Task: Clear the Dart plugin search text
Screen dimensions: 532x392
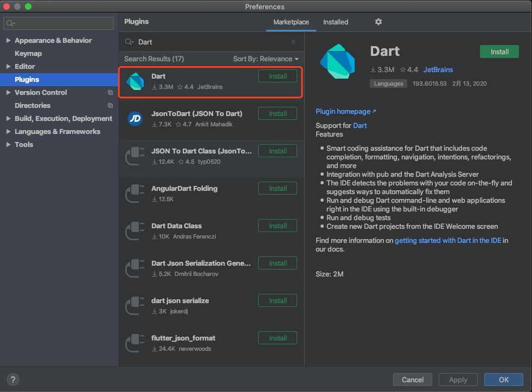Action: [x=293, y=42]
